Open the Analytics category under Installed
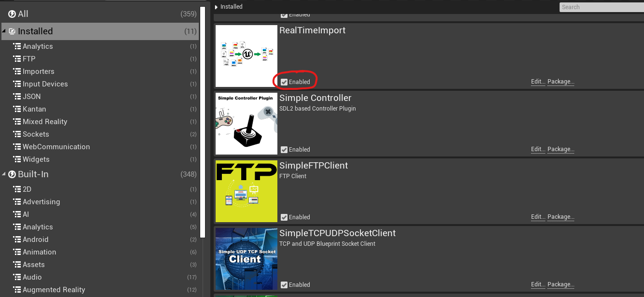Viewport: 644px width, 297px height. pyautogui.click(x=100, y=46)
